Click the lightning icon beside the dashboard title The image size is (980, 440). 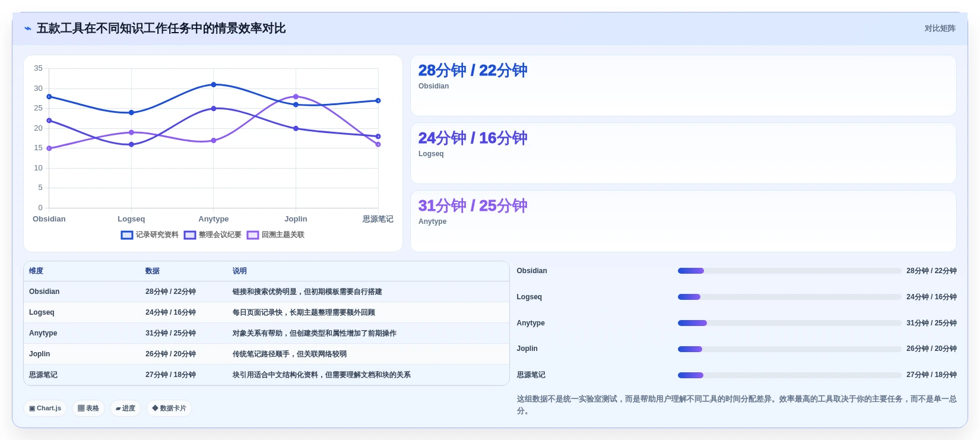(x=28, y=29)
